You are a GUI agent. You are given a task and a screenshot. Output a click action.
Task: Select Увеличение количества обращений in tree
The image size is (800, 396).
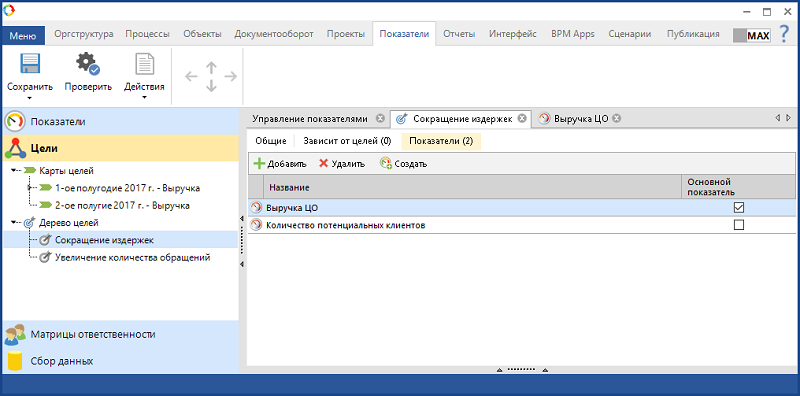(x=132, y=258)
